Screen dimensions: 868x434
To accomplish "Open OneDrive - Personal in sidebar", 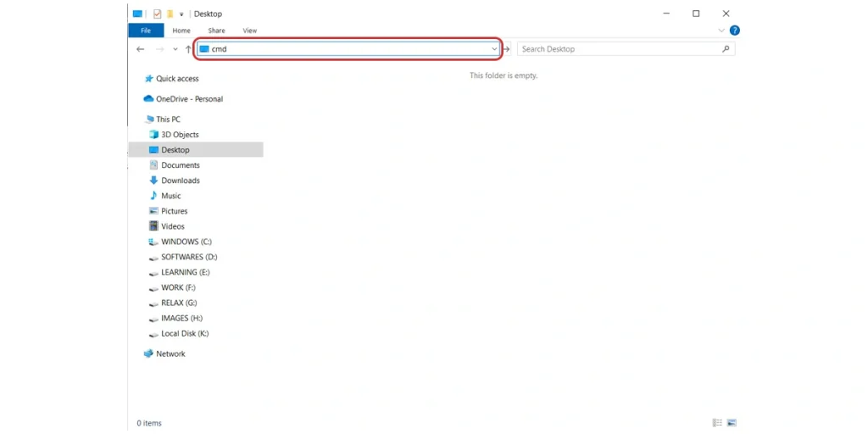I will pyautogui.click(x=183, y=99).
